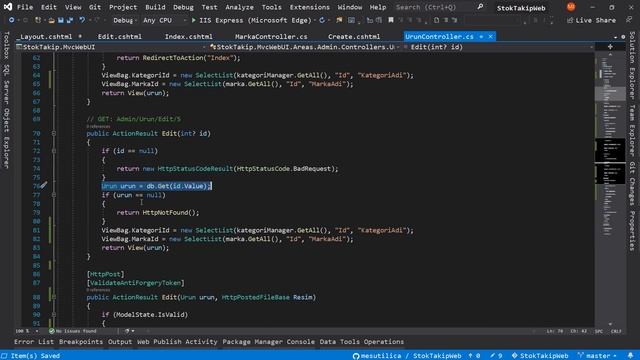The width and height of the screenshot is (640, 360).
Task: Open the Web Publish Activity tab
Action: [x=177, y=342]
